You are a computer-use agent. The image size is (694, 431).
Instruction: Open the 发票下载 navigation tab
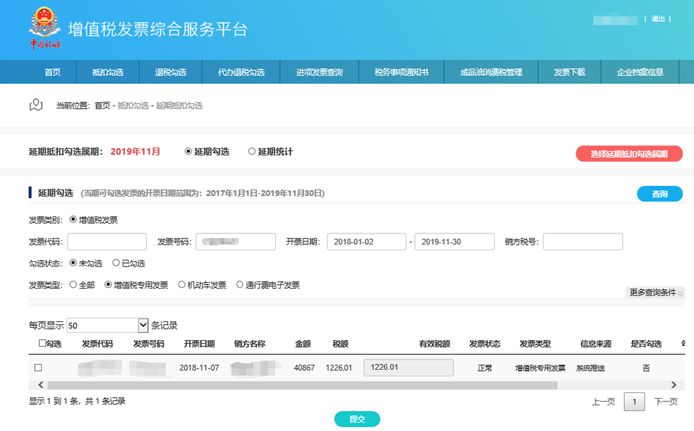click(x=569, y=72)
